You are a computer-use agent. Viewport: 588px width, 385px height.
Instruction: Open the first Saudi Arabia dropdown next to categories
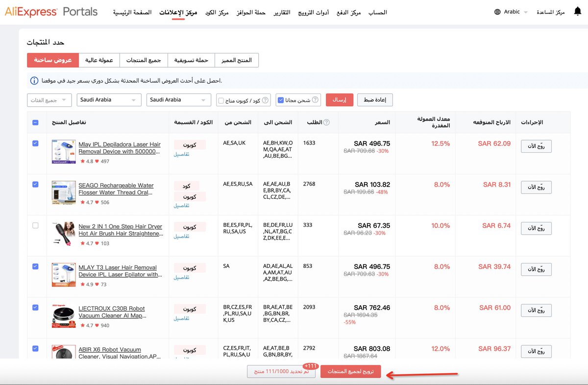point(109,100)
